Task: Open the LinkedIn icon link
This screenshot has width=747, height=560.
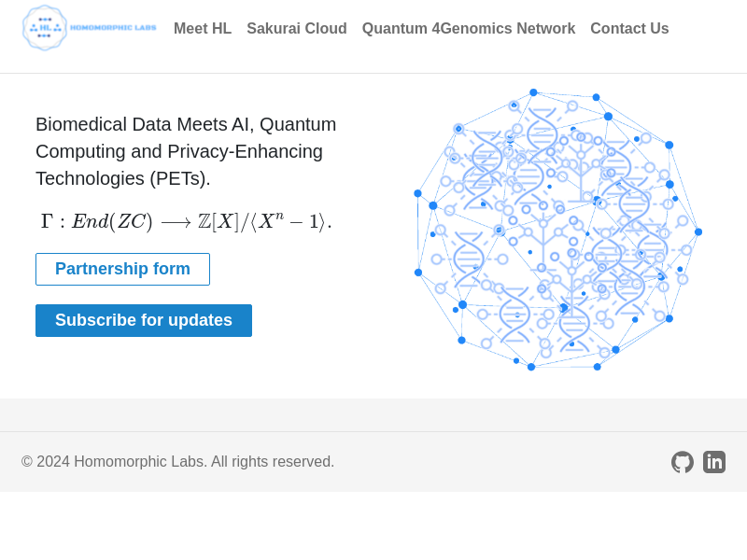Action: 714,462
